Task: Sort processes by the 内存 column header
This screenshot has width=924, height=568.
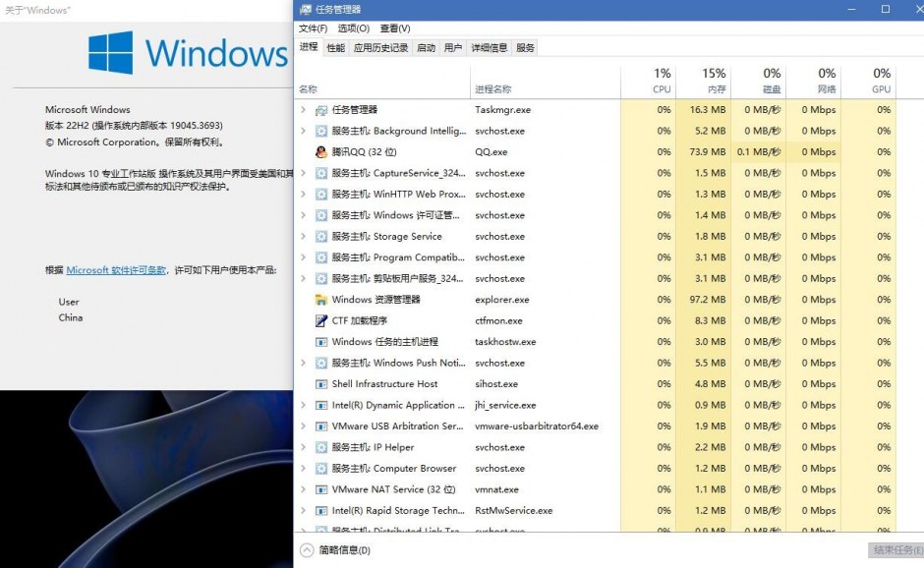Action: pos(703,82)
